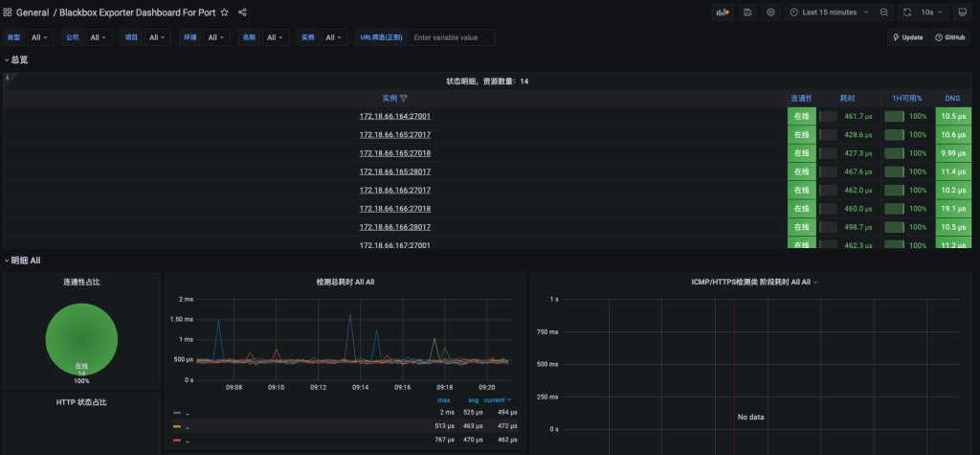Click the info corner icon of the status table
The height and width of the screenshot is (455, 980).
click(x=7, y=78)
